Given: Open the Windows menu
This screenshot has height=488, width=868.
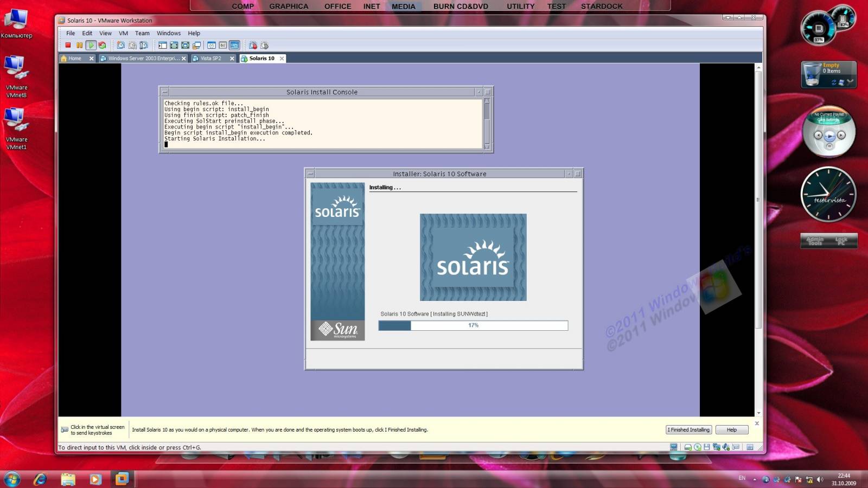Looking at the screenshot, I should [x=169, y=33].
